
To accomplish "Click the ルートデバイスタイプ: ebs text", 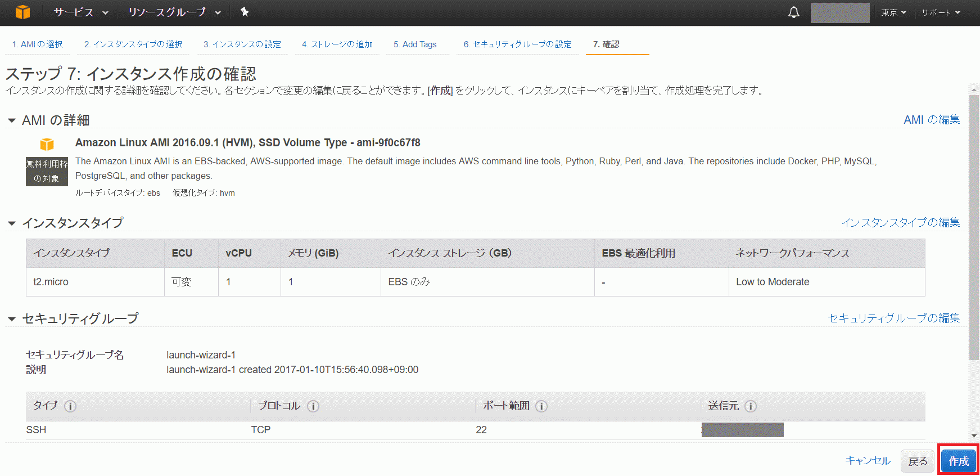I will 118,193.
